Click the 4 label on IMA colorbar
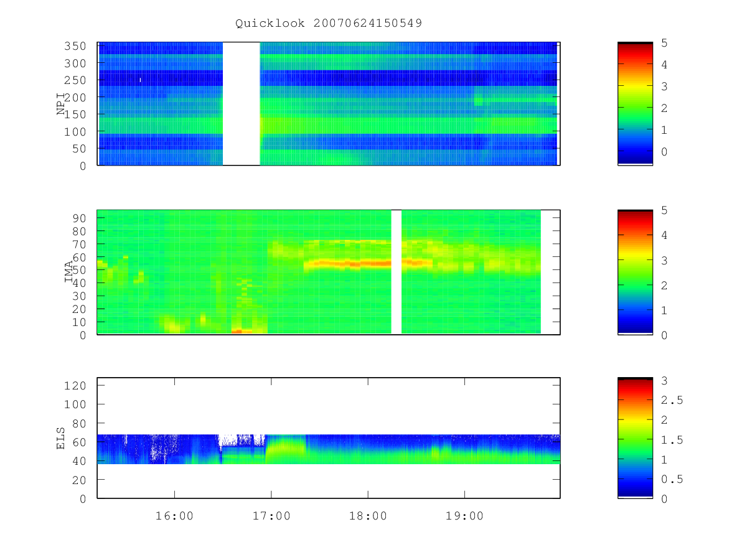The width and height of the screenshot is (747, 560). click(x=665, y=235)
